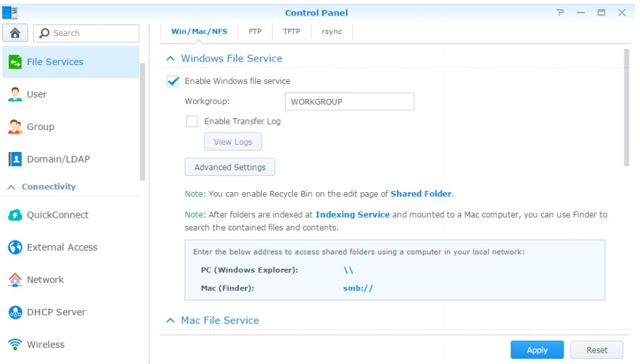
Task: Focus the Search input box
Action: [x=86, y=33]
